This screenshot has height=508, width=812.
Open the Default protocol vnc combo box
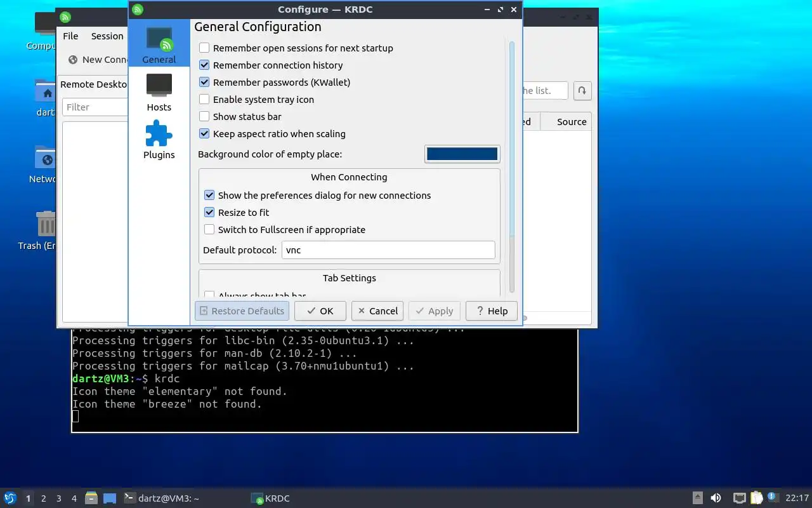click(x=388, y=250)
